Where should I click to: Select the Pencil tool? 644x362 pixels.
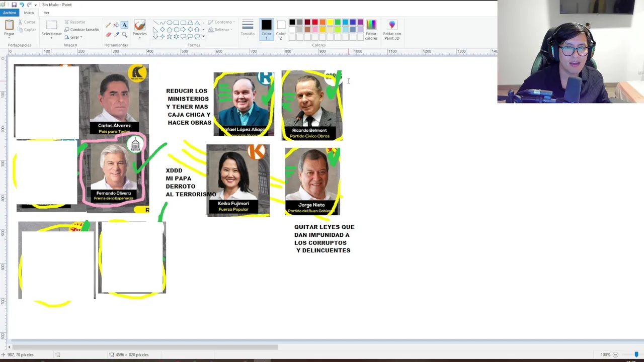(108, 25)
